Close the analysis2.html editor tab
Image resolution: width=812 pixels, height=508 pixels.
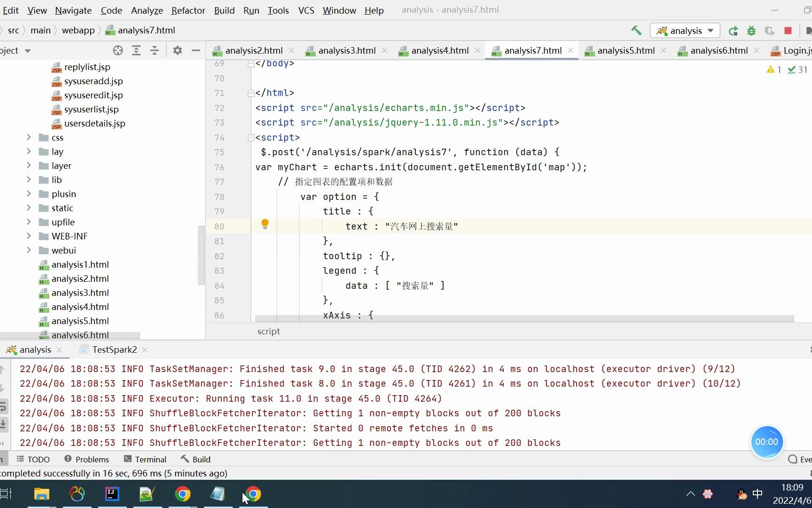point(291,50)
